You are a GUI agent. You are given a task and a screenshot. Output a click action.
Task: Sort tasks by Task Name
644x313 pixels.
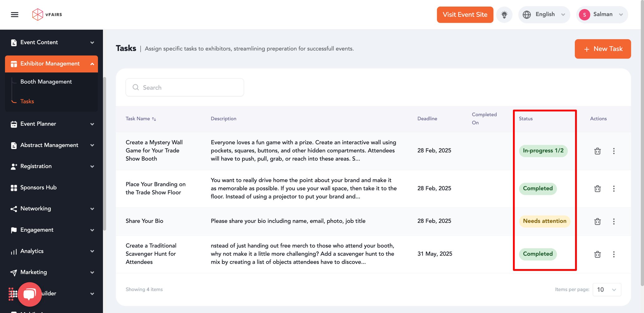[x=154, y=119]
